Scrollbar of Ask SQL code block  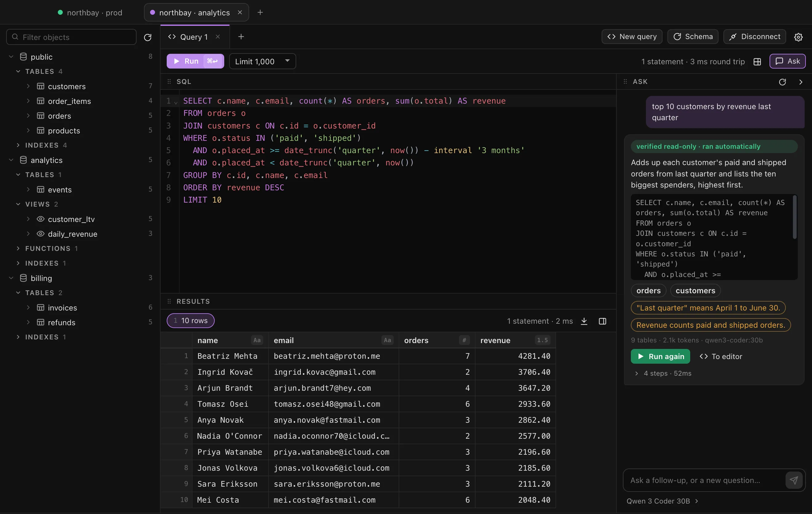794,217
